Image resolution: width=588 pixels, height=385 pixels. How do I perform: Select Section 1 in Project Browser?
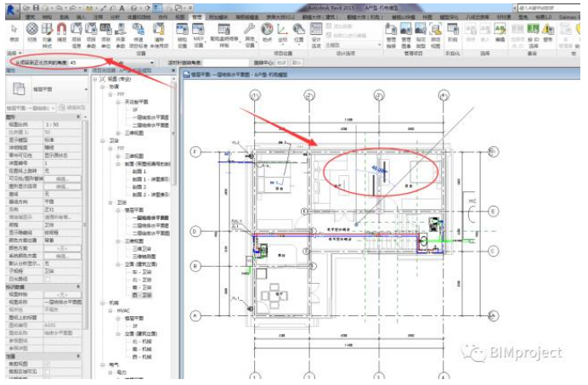139,171
